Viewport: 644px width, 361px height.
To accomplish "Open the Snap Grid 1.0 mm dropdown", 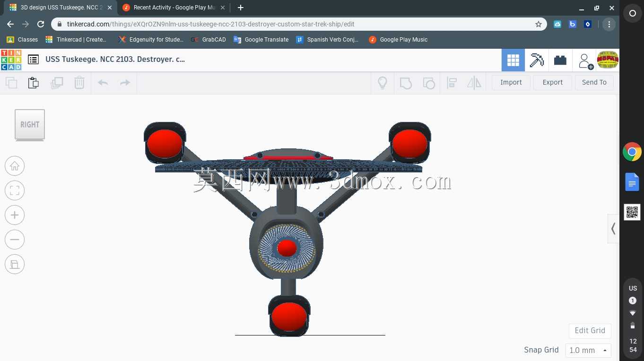I will tap(588, 350).
